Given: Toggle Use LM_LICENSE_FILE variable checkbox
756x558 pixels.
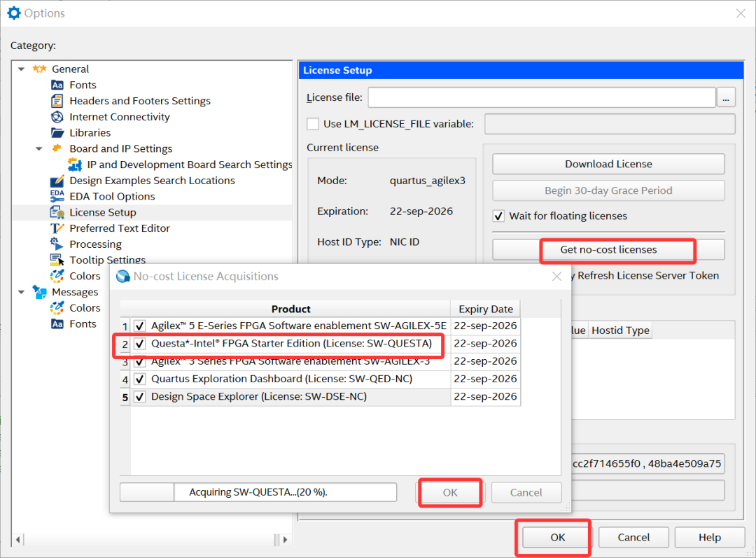Looking at the screenshot, I should pyautogui.click(x=313, y=124).
